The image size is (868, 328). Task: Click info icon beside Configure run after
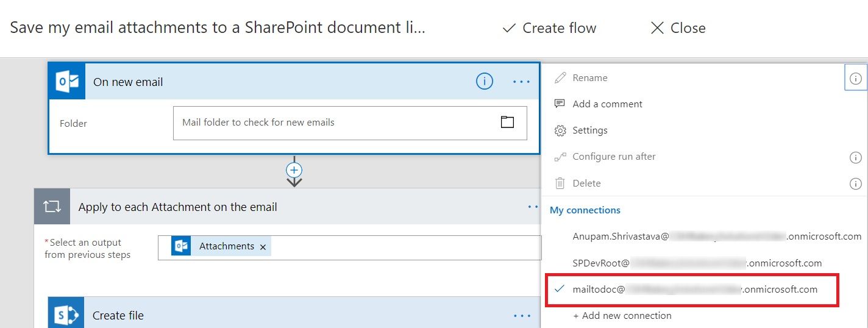coord(856,157)
